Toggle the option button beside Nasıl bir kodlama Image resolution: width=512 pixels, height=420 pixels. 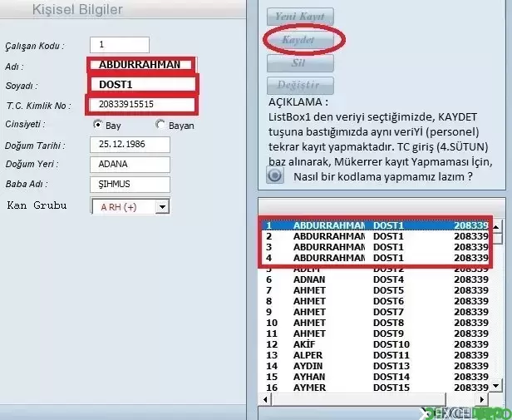click(274, 175)
